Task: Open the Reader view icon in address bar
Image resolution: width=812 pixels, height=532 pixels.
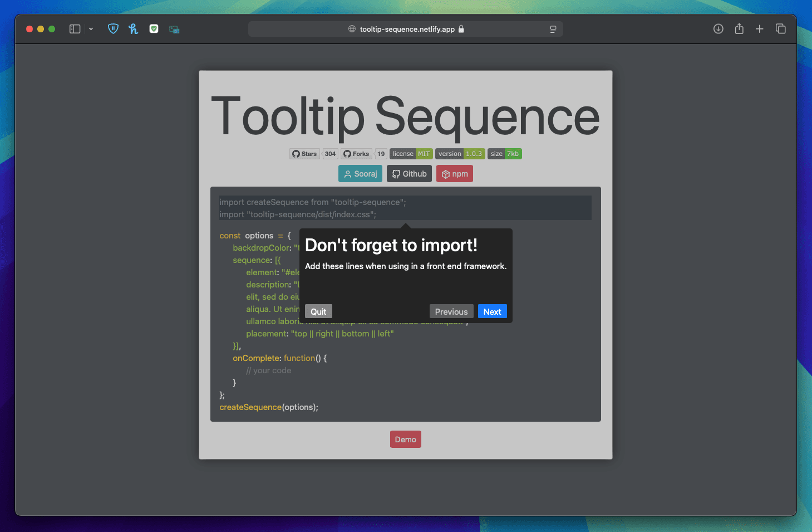Action: (553, 29)
